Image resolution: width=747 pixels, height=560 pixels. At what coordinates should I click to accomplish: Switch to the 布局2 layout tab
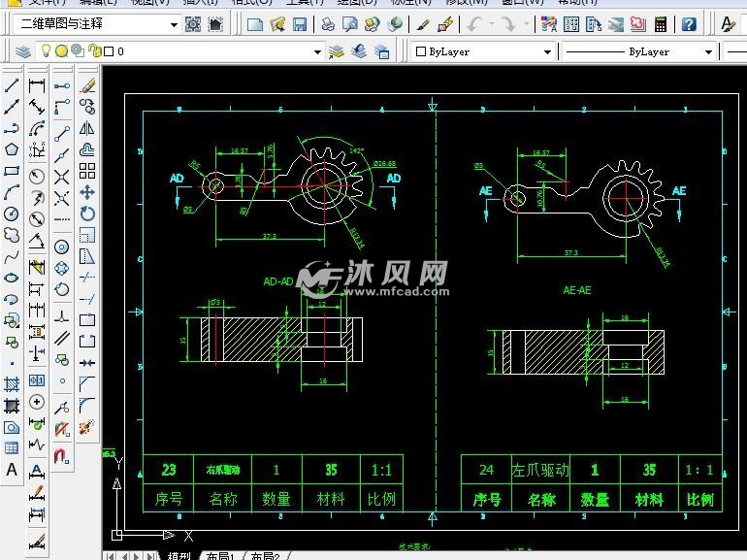click(x=266, y=556)
